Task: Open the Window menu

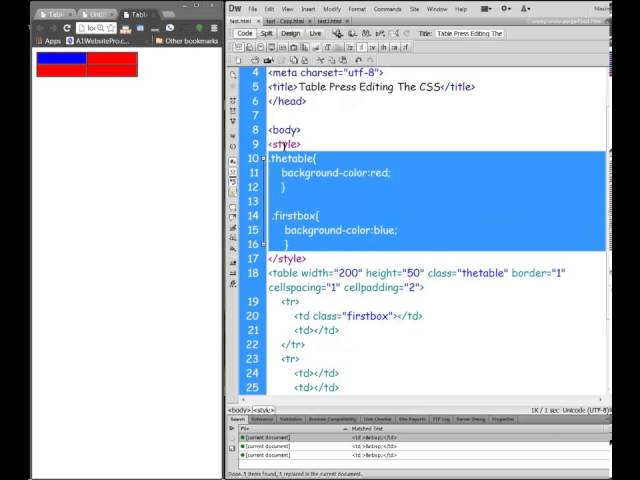Action: [x=437, y=9]
